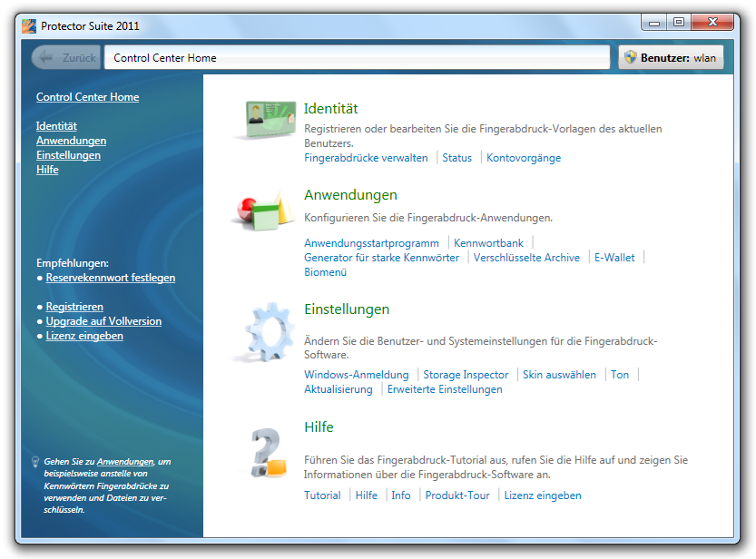Open Windows-Anmeldung settings
Viewport: 756px width, 559px height.
pos(357,375)
